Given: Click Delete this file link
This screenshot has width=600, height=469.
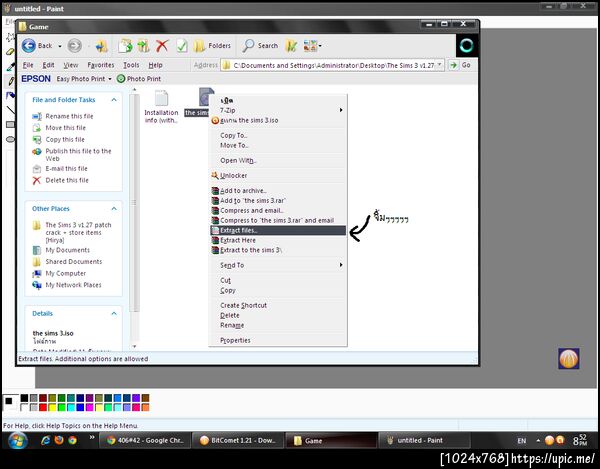Looking at the screenshot, I should (67, 181).
